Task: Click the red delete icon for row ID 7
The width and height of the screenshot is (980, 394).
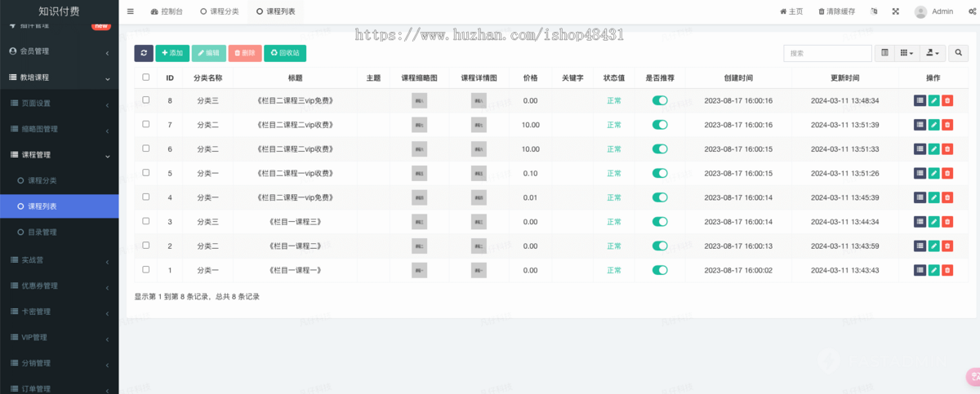Action: pos(947,125)
